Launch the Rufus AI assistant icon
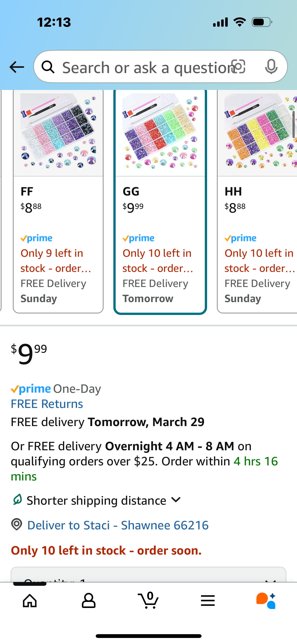 tap(266, 601)
